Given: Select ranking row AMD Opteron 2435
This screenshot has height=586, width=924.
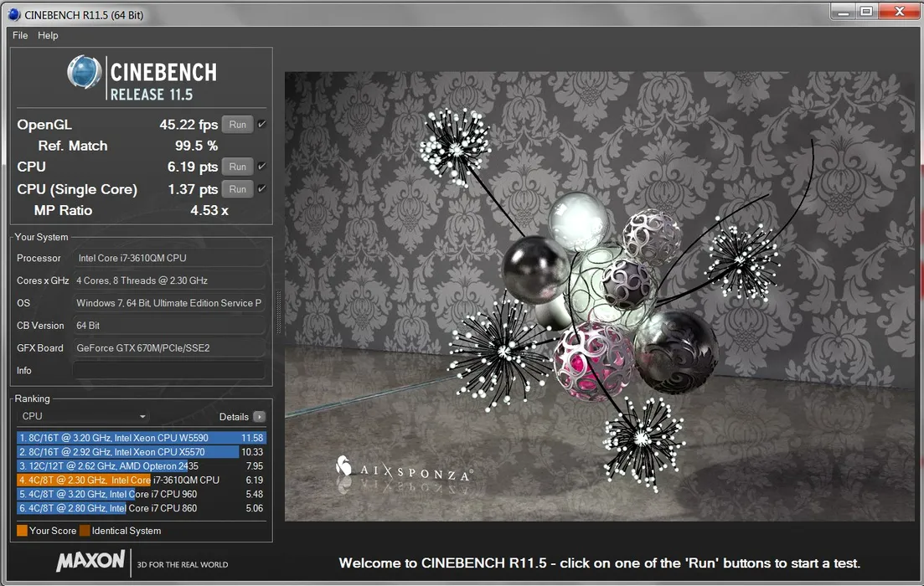Looking at the screenshot, I should click(x=142, y=465).
